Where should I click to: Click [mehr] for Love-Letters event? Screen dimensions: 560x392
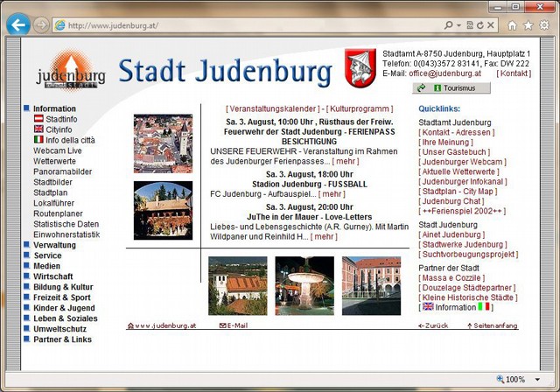(324, 236)
